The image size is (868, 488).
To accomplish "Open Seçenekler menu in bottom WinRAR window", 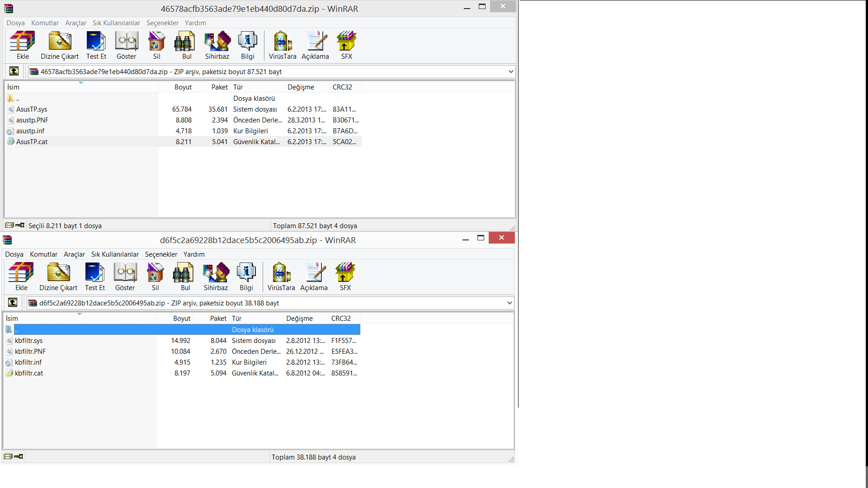I will point(161,254).
